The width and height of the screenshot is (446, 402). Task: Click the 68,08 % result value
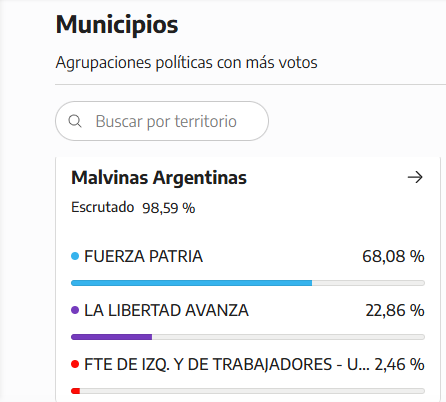pyautogui.click(x=393, y=256)
